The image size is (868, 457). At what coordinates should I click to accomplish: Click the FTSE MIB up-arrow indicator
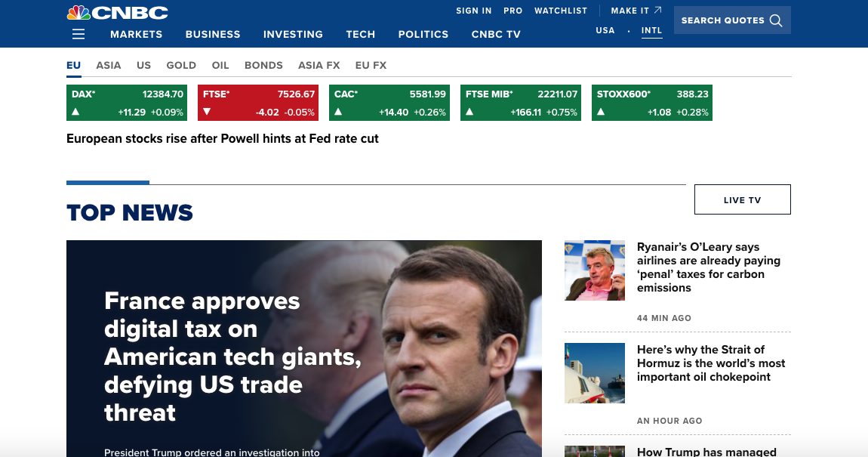(469, 112)
